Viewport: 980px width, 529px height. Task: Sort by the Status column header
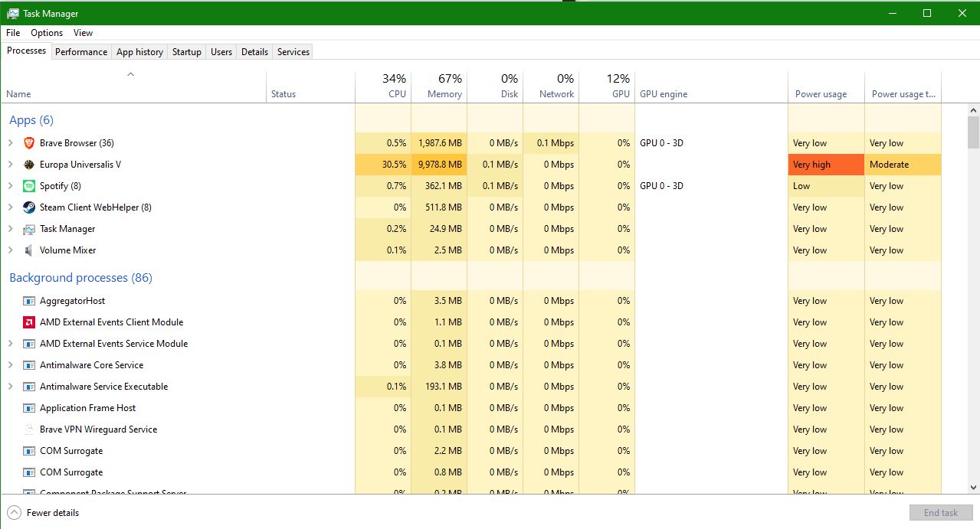[310, 87]
